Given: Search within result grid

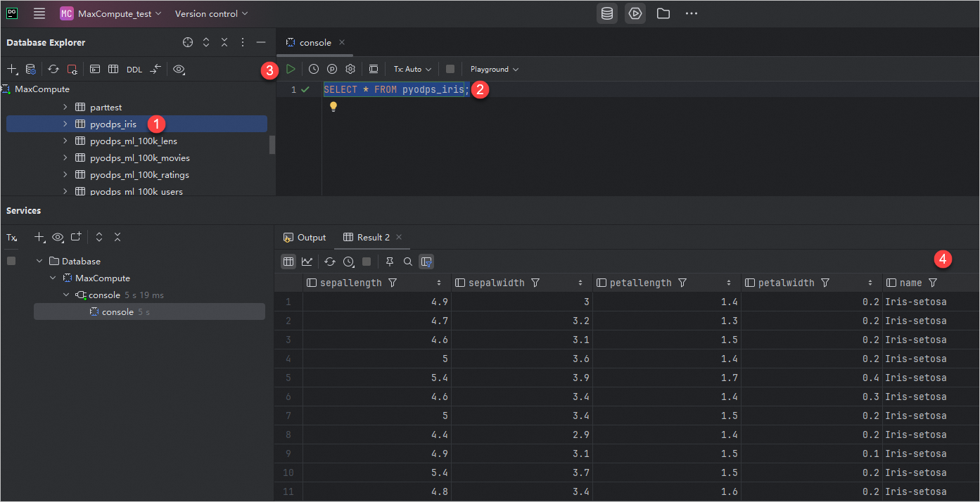Looking at the screenshot, I should pos(408,262).
